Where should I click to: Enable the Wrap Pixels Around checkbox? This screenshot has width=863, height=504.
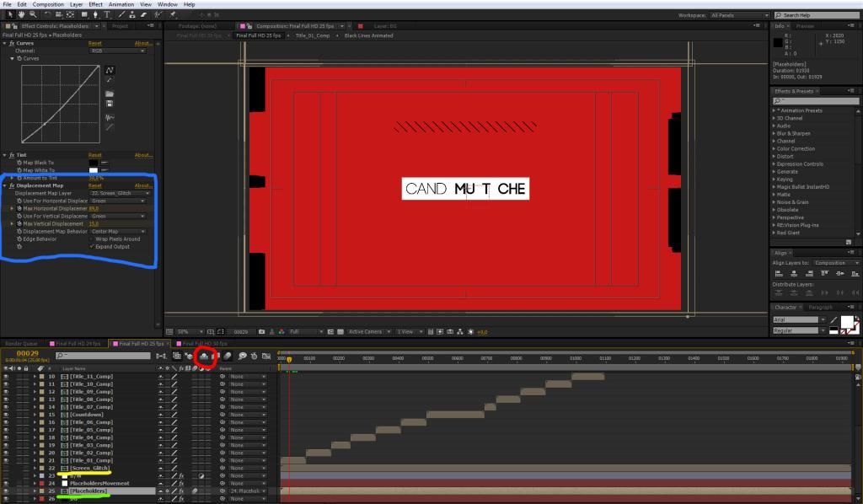pos(91,239)
